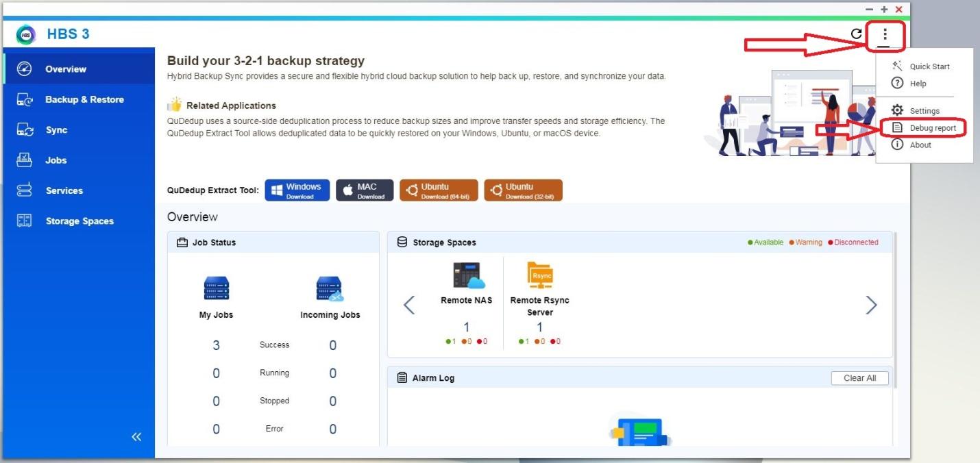Click the Job Status panel header
The height and width of the screenshot is (463, 980).
tap(273, 242)
